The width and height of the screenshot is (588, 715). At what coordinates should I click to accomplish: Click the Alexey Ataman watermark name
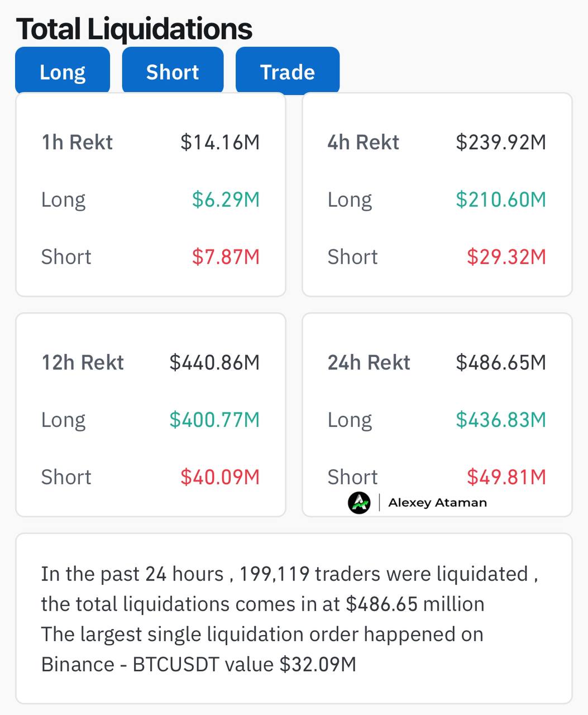437,503
